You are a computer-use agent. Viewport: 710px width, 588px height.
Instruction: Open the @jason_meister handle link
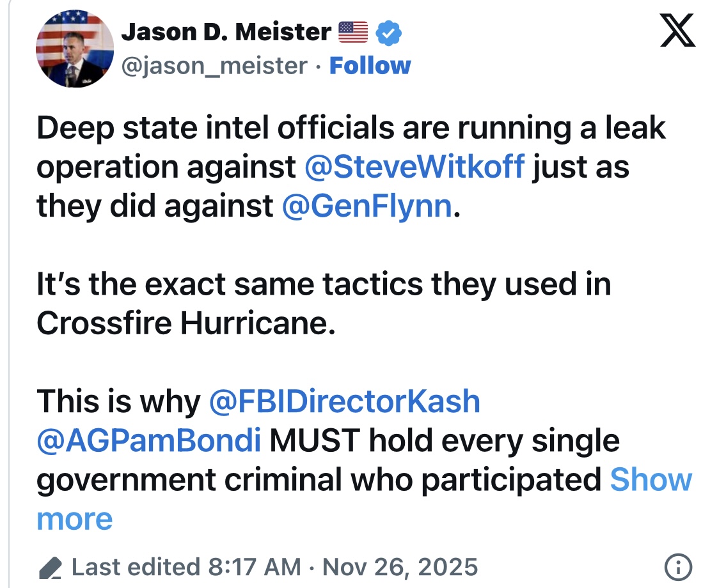pos(214,65)
